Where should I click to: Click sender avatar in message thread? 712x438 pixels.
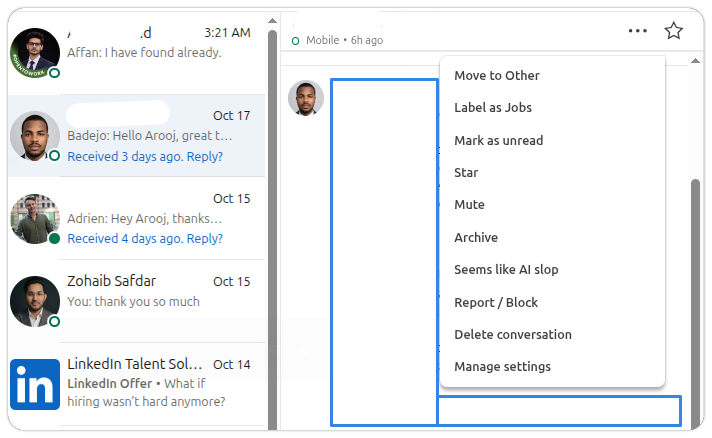tap(306, 98)
